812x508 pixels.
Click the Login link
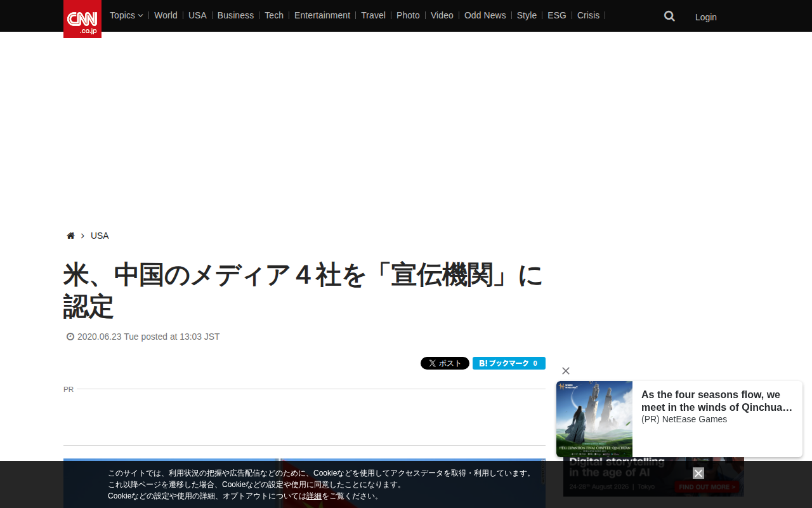pyautogui.click(x=706, y=17)
